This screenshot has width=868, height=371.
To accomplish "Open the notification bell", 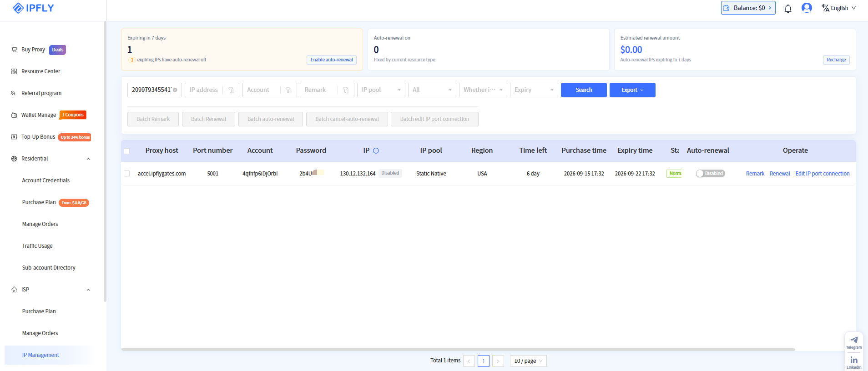I will [x=788, y=8].
